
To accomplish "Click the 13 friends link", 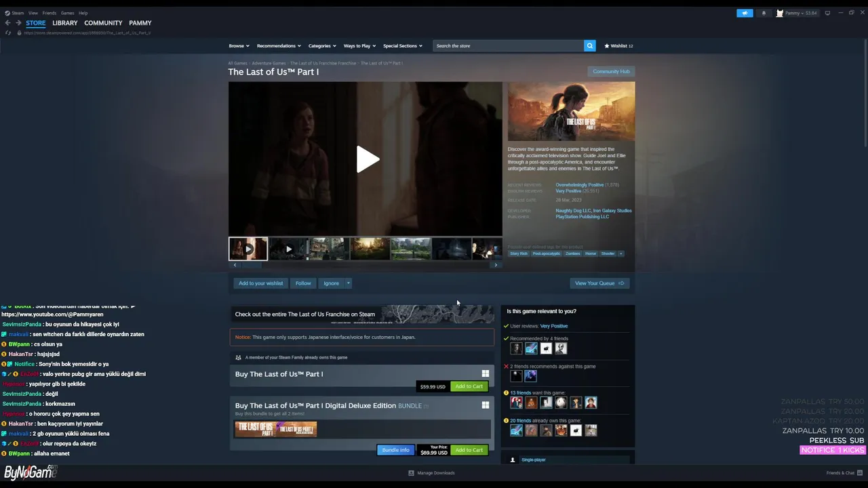I will (521, 393).
